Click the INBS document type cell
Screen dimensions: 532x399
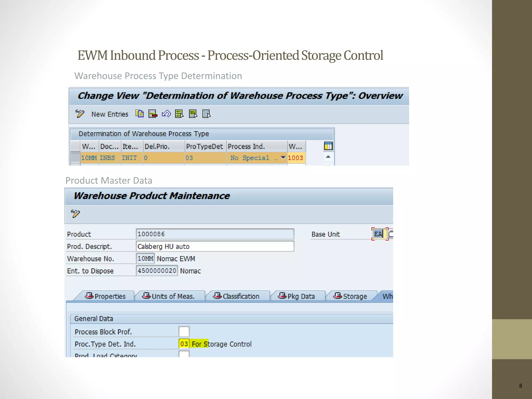click(x=110, y=158)
